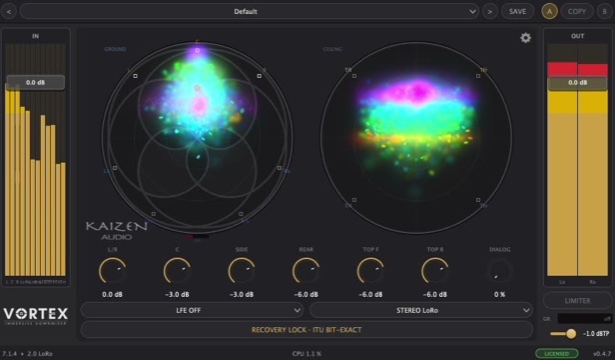Image resolution: width=615 pixels, height=360 pixels.
Task: Enable the LIMITER button
Action: tap(577, 301)
